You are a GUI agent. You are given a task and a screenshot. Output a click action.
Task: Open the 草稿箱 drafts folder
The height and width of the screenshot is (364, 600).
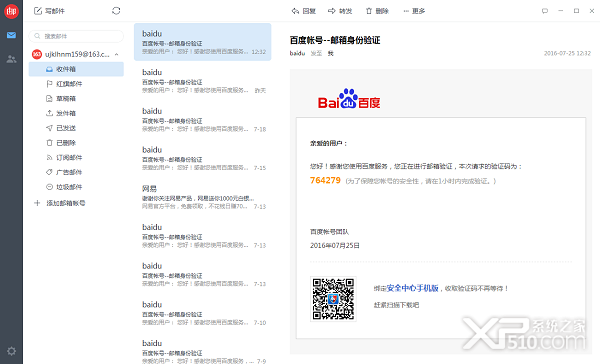(76, 99)
